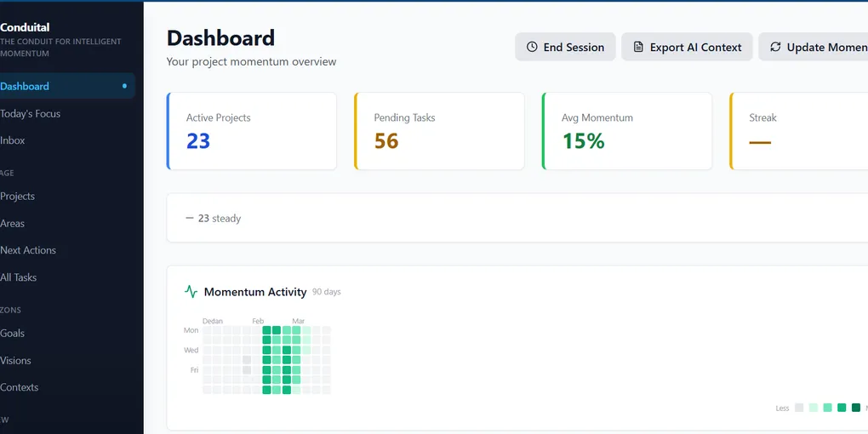Select All Tasks in the sidebar

19,277
